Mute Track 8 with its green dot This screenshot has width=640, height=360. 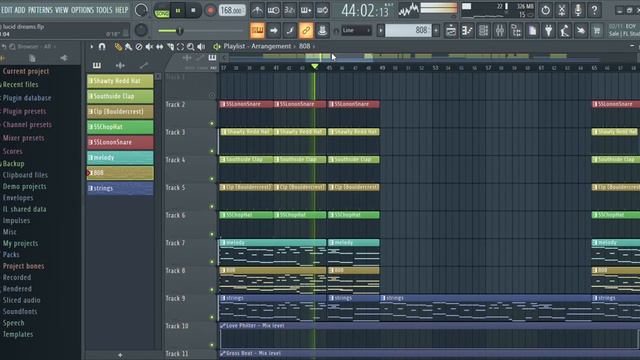coord(212,290)
